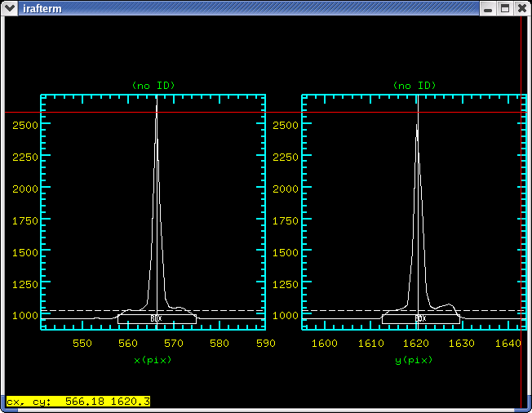
Task: Click the peak top in the x(pix) plot
Action: 157,107
